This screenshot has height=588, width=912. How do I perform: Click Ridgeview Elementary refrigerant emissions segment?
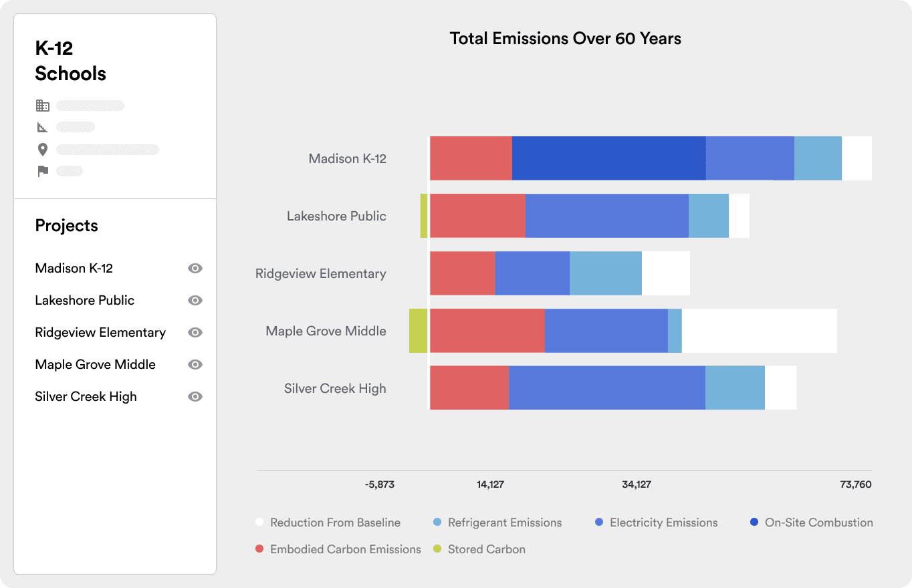[x=606, y=273]
